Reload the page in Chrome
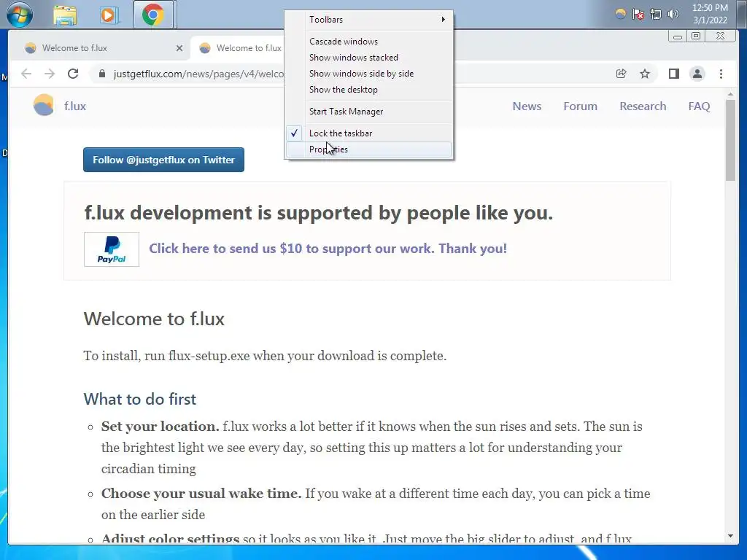The height and width of the screenshot is (560, 747). click(x=73, y=74)
